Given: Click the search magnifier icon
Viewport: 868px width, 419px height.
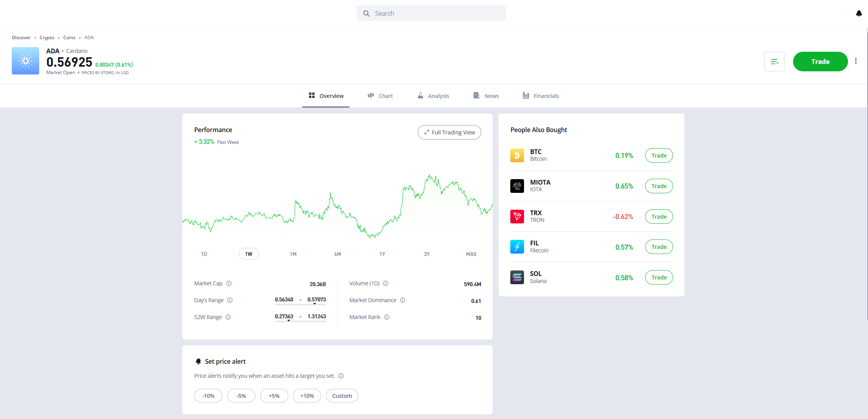Looking at the screenshot, I should (366, 13).
